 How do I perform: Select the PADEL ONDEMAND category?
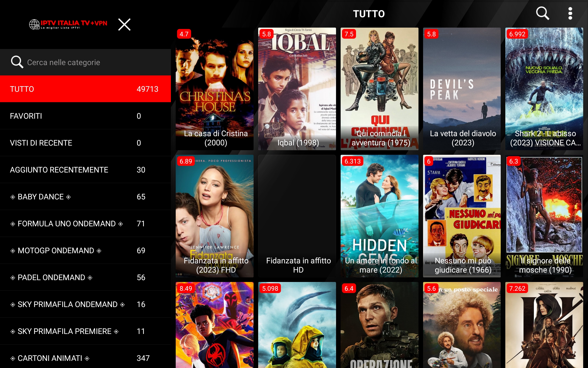coord(85,277)
